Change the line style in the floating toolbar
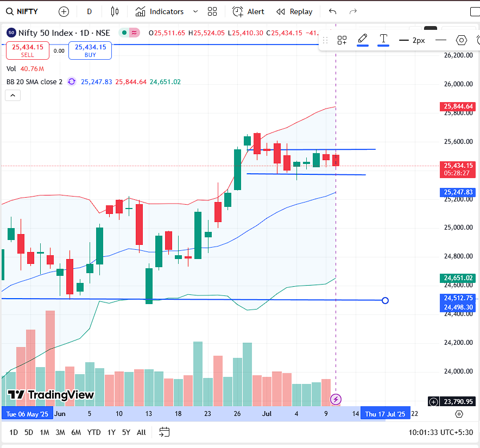The image size is (480, 448). point(441,40)
